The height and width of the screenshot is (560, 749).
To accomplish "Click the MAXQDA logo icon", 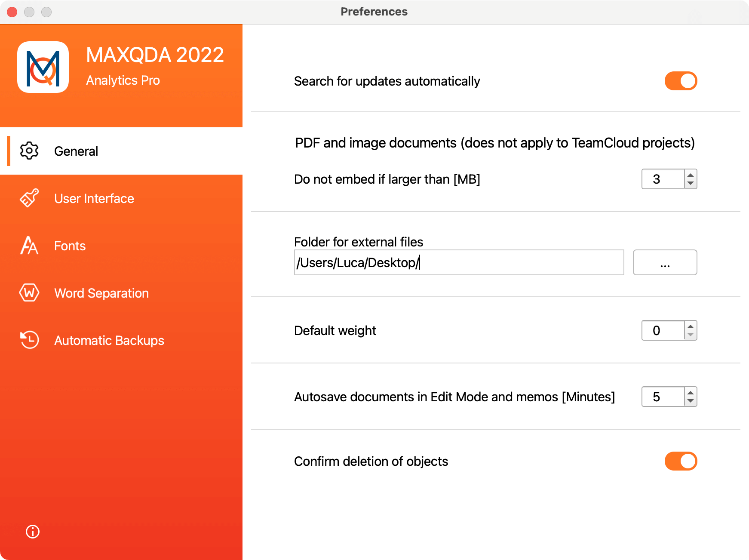I will pyautogui.click(x=43, y=67).
